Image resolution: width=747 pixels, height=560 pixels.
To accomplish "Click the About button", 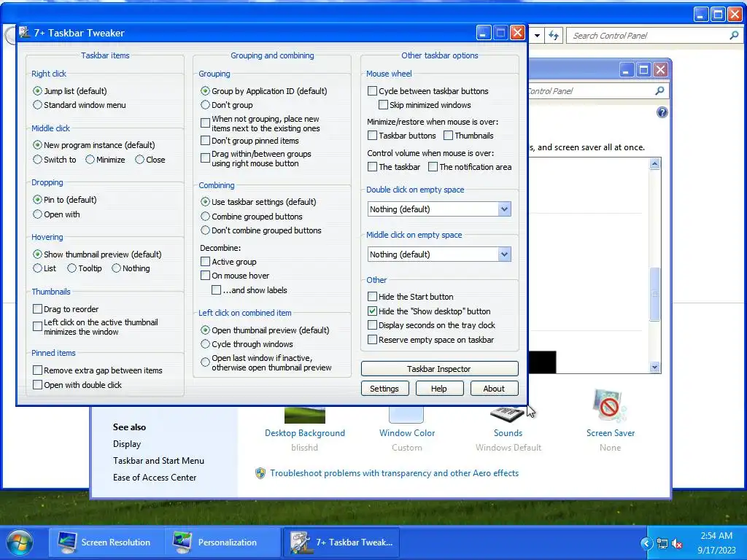I will pyautogui.click(x=494, y=389).
